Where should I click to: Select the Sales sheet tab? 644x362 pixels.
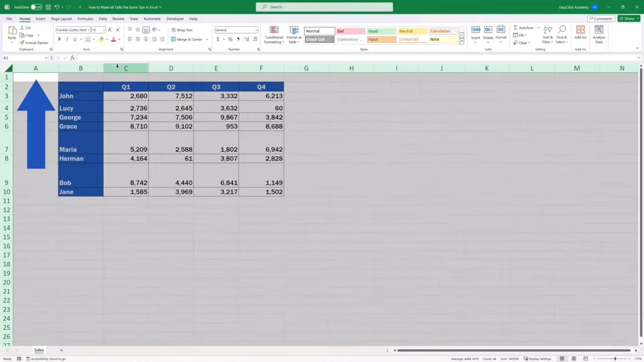39,350
